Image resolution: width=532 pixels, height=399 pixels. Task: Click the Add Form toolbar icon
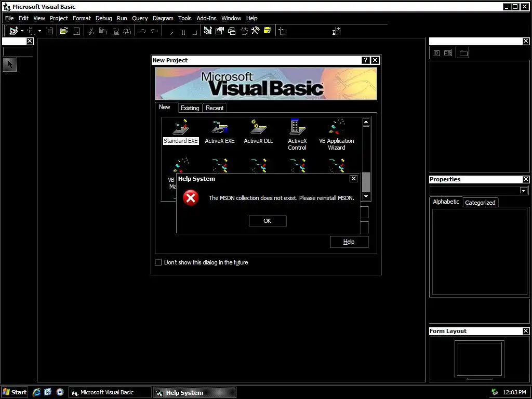31,31
